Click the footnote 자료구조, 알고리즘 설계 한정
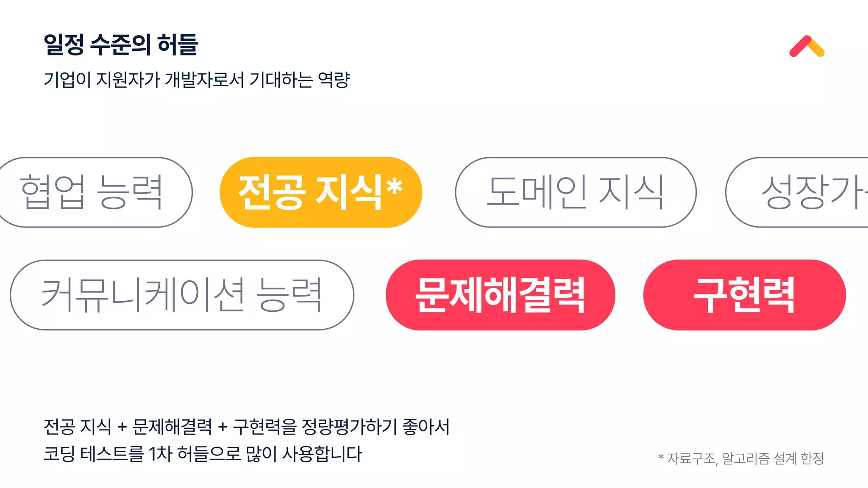Viewport: 868px width, 488px height. click(746, 458)
